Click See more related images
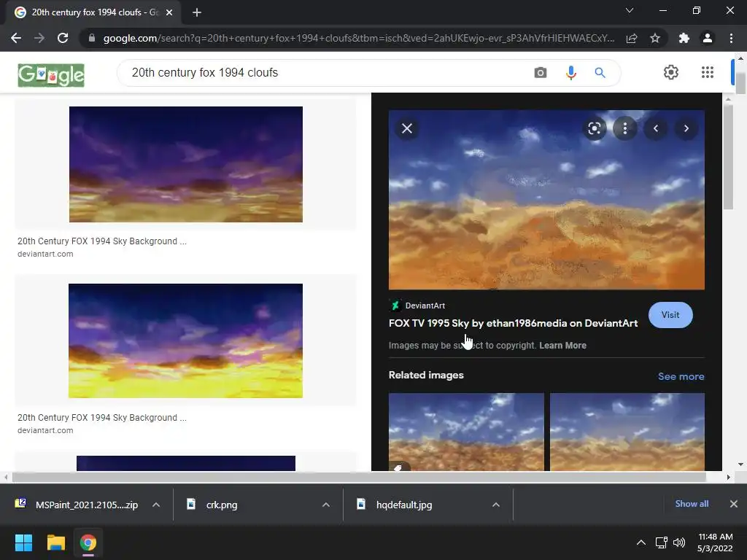Image resolution: width=747 pixels, height=560 pixels. (681, 376)
